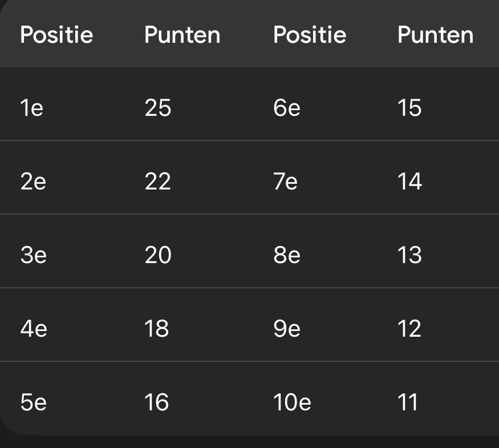The image size is (499, 448).
Task: Click the "9e" position cell
Action: [x=286, y=329]
